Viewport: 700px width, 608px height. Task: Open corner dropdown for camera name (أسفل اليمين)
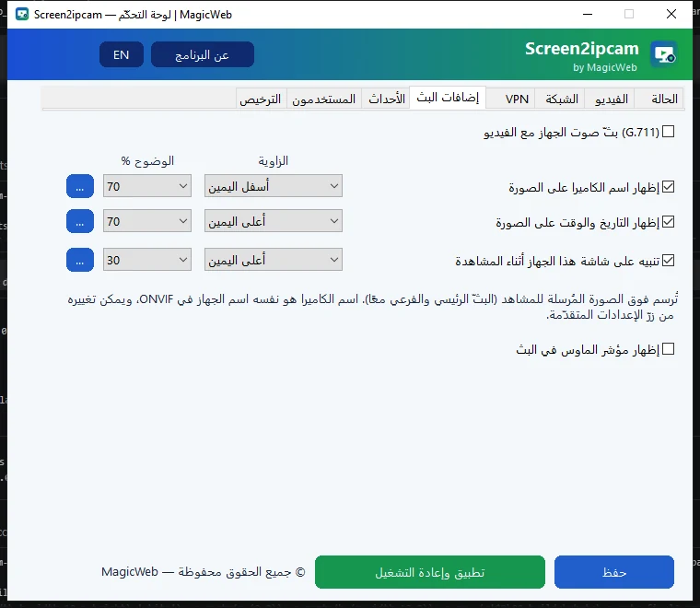point(274,186)
